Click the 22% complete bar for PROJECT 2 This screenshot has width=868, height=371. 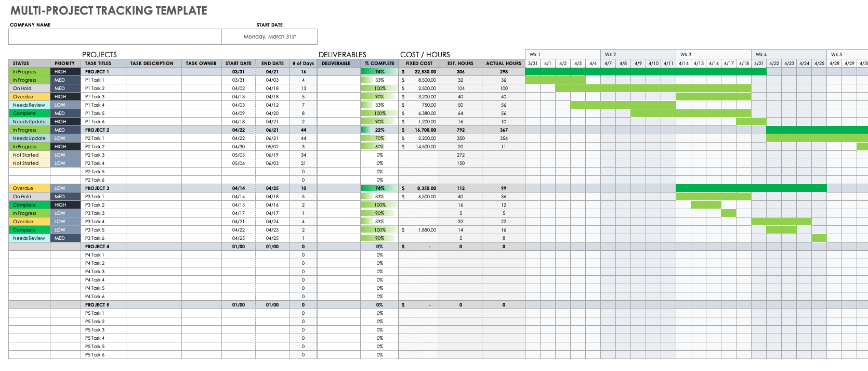pyautogui.click(x=379, y=130)
